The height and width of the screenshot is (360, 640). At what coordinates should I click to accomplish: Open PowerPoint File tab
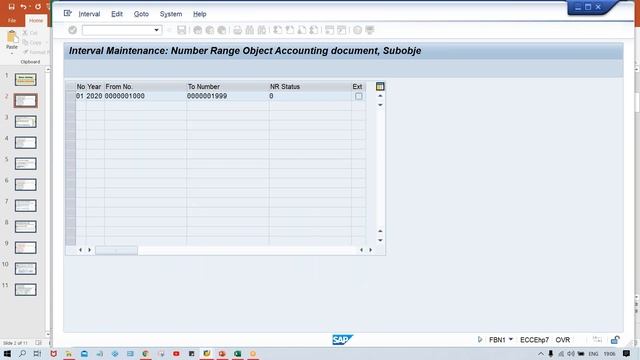[x=12, y=20]
